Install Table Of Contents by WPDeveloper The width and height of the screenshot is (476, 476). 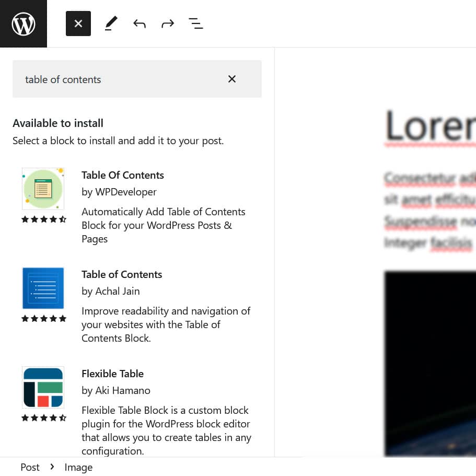[123, 175]
